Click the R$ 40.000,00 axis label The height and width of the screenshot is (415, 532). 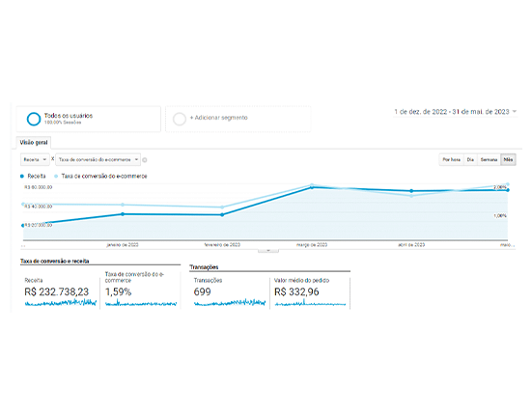click(39, 207)
